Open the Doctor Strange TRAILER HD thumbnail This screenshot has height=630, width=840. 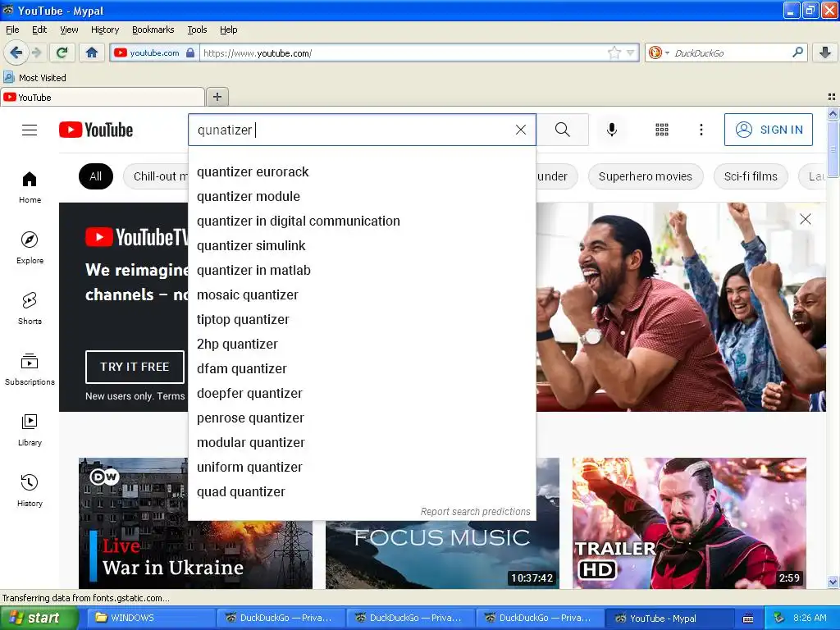tap(689, 523)
